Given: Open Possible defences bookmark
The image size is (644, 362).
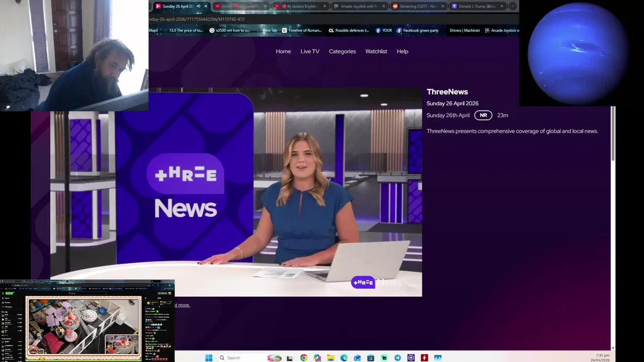Looking at the screenshot, I should pyautogui.click(x=349, y=30).
